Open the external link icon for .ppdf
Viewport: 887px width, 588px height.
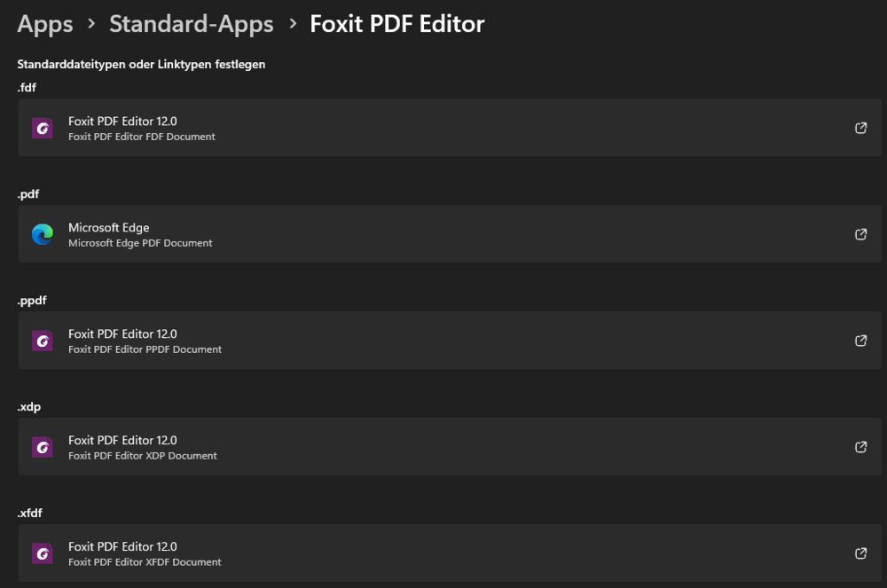(860, 341)
